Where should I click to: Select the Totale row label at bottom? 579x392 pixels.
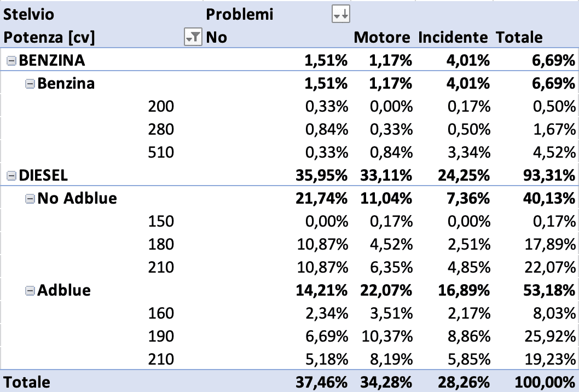click(27, 382)
